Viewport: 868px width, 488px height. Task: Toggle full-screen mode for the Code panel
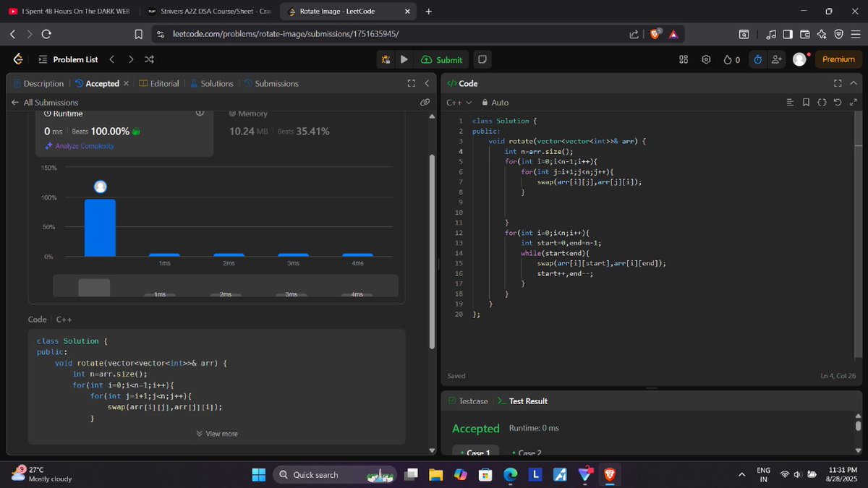point(837,83)
